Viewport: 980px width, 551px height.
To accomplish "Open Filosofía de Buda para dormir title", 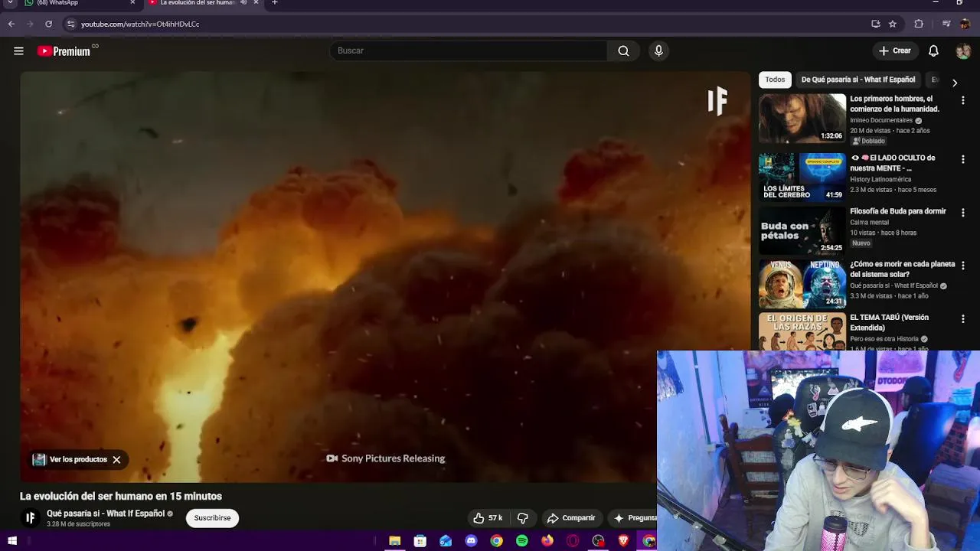I will [898, 211].
